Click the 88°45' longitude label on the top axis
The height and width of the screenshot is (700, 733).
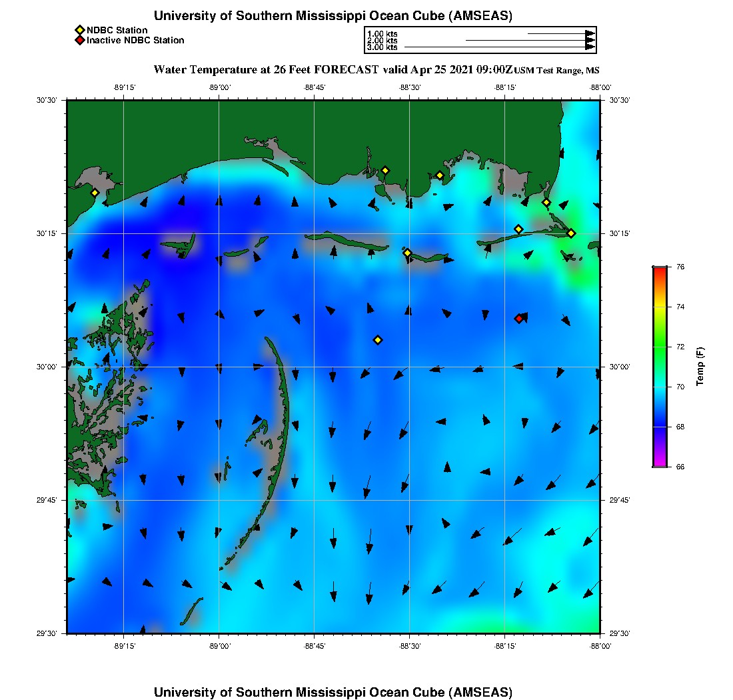pos(314,87)
